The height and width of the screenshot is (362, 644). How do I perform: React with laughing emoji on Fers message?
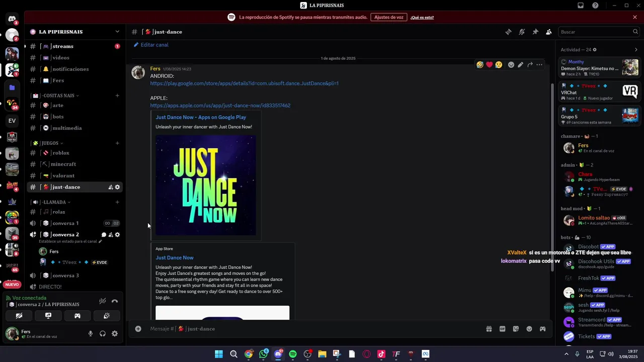point(480,65)
